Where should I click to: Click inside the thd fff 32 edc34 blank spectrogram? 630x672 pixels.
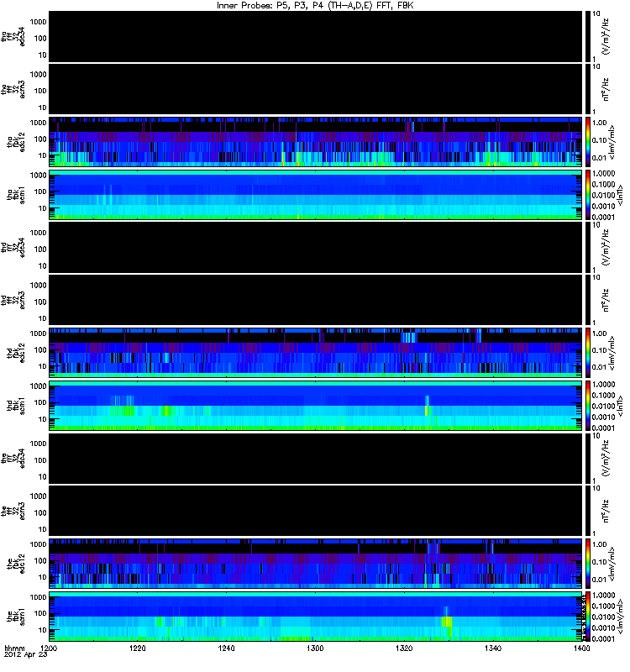[316, 247]
